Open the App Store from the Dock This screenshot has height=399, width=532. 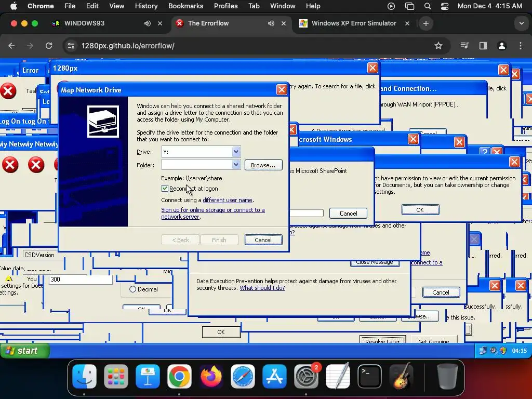coord(274,376)
